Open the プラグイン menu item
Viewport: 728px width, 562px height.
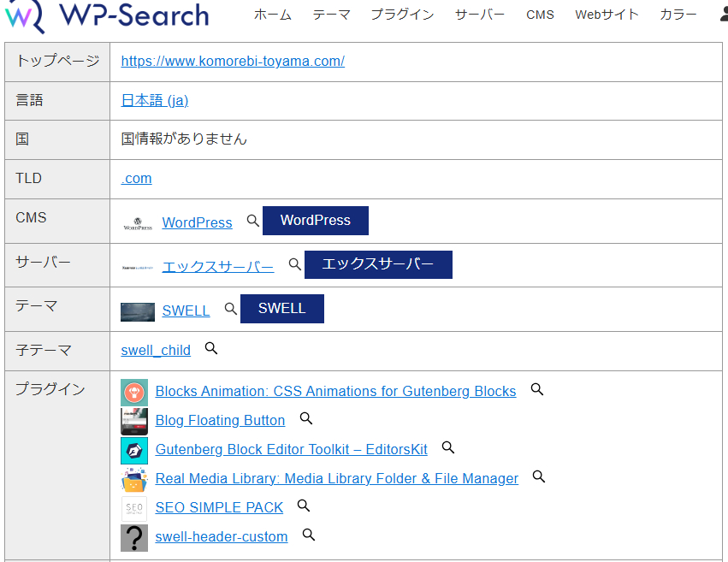(x=403, y=15)
